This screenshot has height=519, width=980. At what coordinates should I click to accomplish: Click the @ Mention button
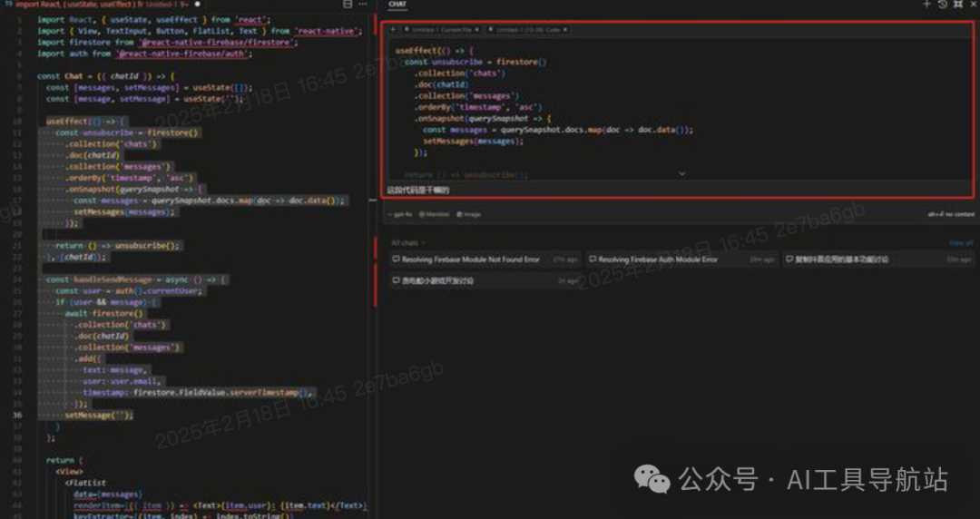coord(435,214)
